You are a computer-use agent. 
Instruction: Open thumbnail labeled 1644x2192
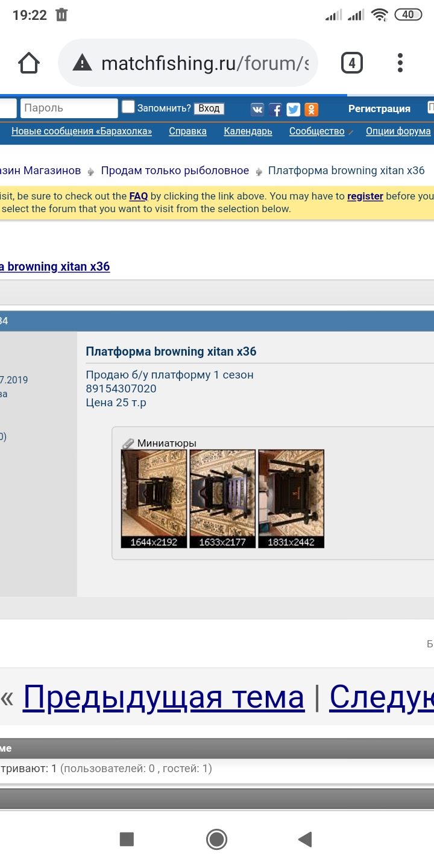(154, 498)
